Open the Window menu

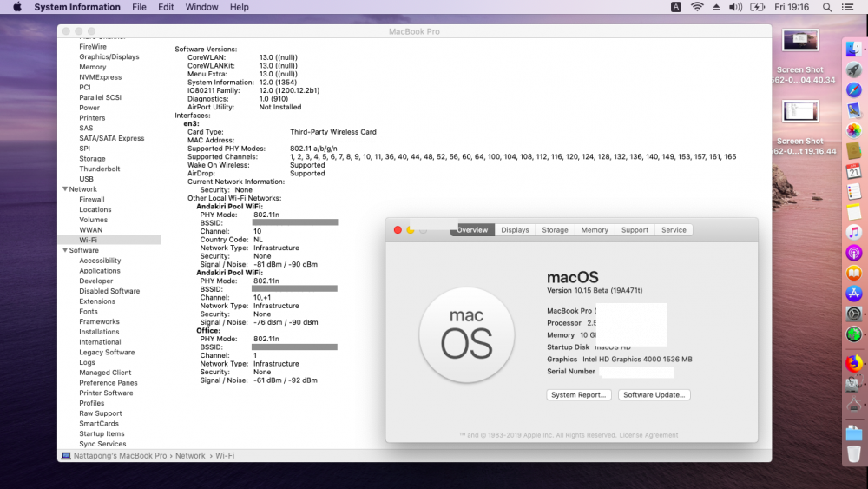201,7
